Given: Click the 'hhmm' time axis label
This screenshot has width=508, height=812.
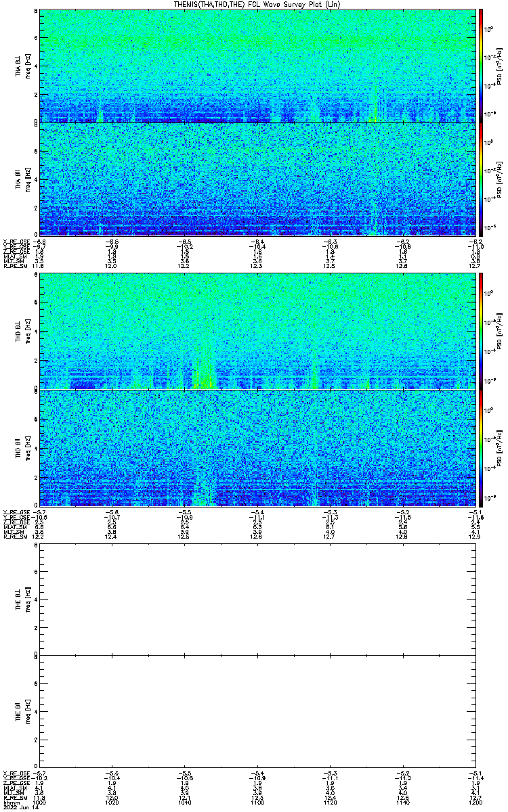Looking at the screenshot, I should pyautogui.click(x=10, y=803).
